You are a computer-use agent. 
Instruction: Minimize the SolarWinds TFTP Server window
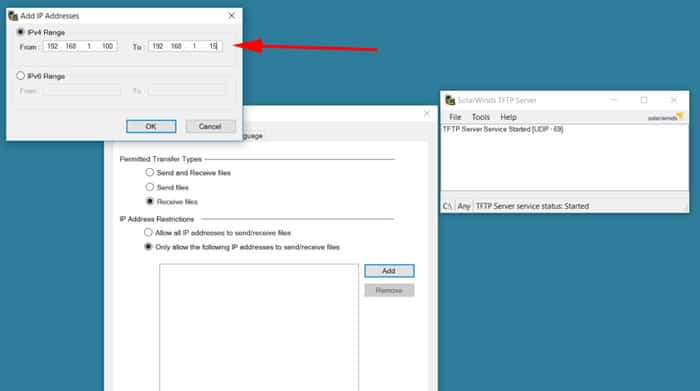coord(614,100)
